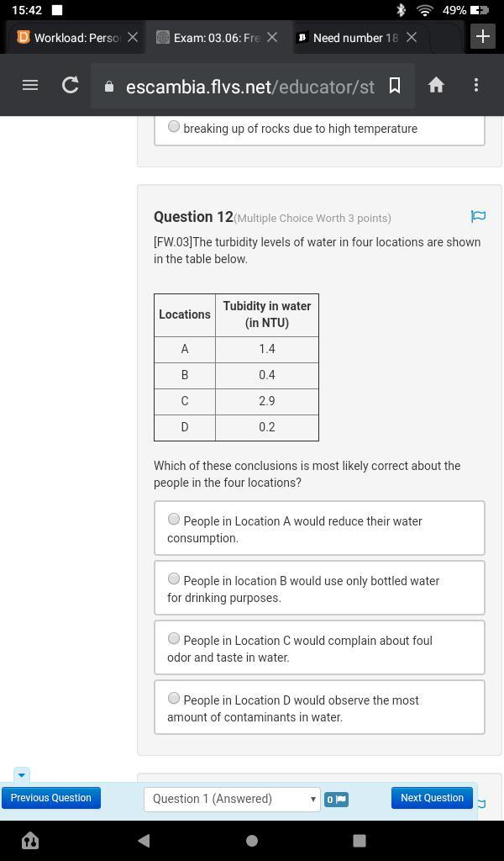Open the Question 1 (Answered) dropdown

232,799
